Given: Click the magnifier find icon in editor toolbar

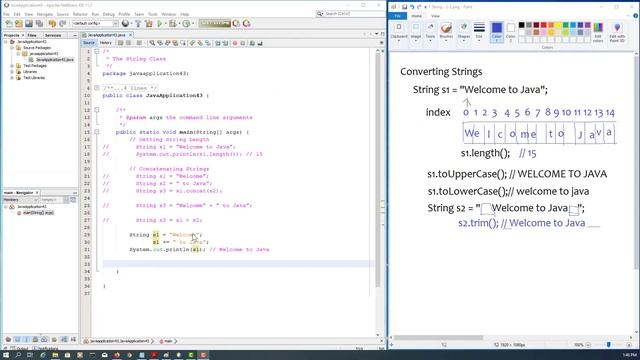Looking at the screenshot, I should point(152,43).
